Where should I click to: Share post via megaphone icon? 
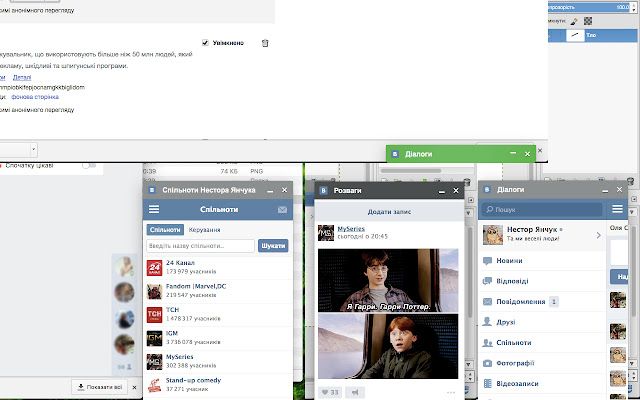click(x=355, y=392)
